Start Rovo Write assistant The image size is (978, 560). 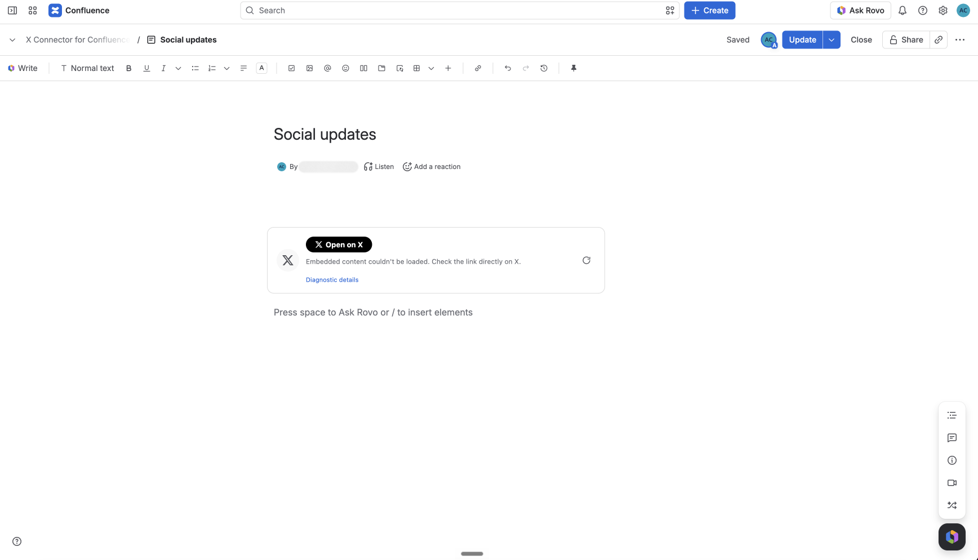click(23, 68)
